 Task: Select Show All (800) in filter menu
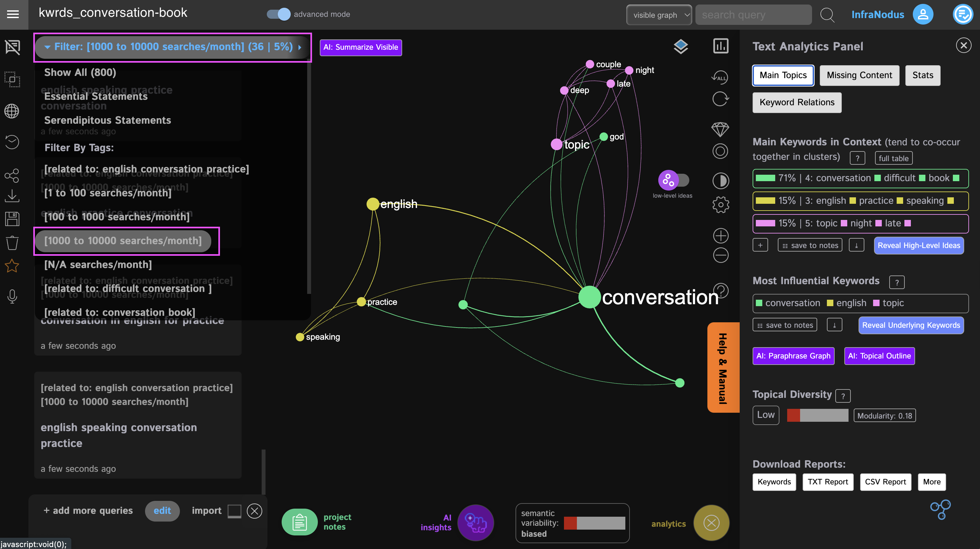point(80,72)
